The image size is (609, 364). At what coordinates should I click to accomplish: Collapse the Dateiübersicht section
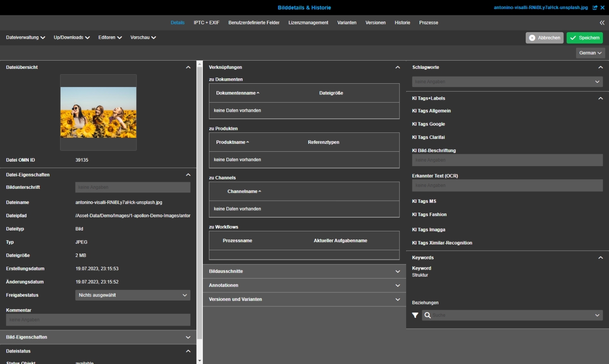(188, 67)
